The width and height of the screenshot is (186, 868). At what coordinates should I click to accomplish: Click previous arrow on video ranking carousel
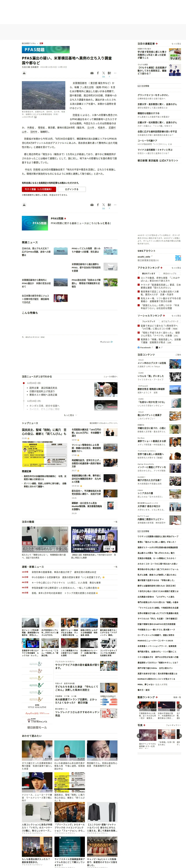[x=139, y=707]
